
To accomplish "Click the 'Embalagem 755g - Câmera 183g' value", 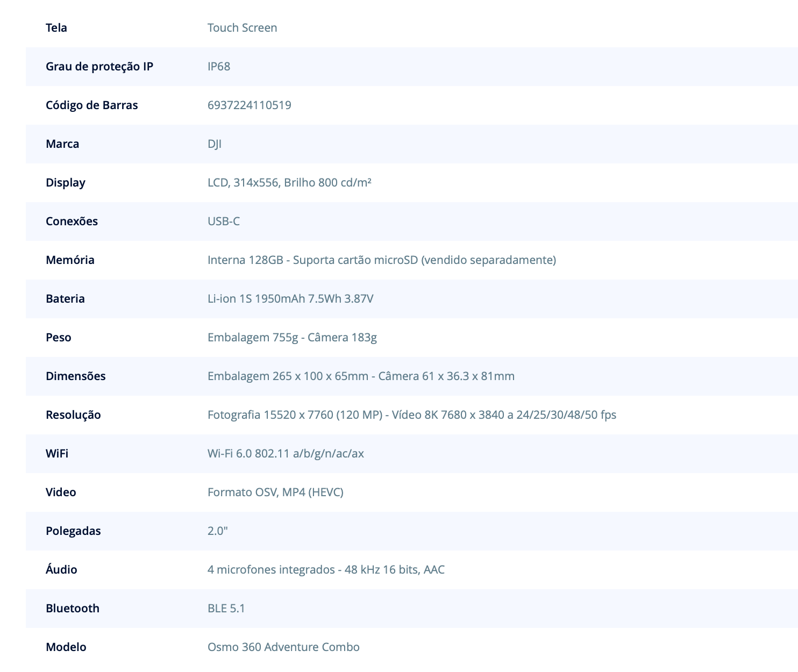I will coord(293,338).
